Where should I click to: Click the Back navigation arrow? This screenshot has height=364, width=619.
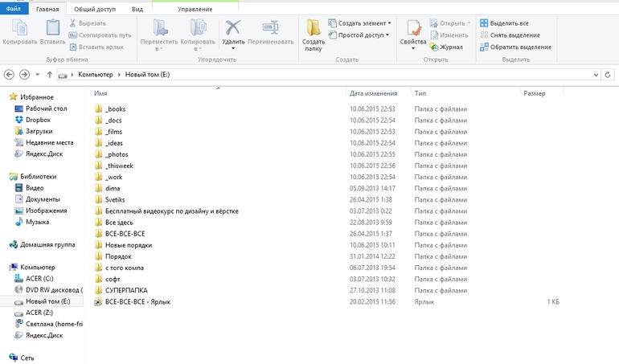(x=9, y=75)
